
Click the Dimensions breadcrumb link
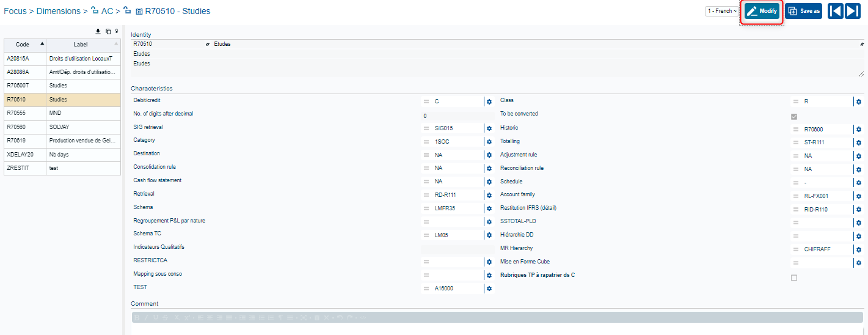59,11
